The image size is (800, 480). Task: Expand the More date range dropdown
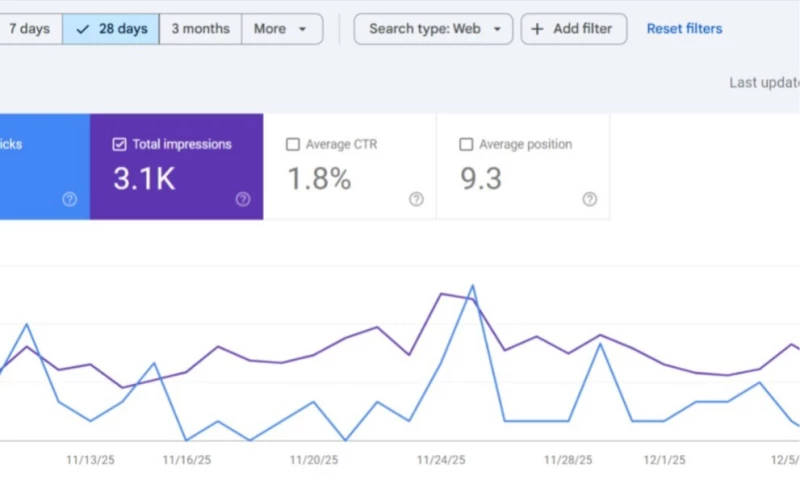tap(281, 29)
